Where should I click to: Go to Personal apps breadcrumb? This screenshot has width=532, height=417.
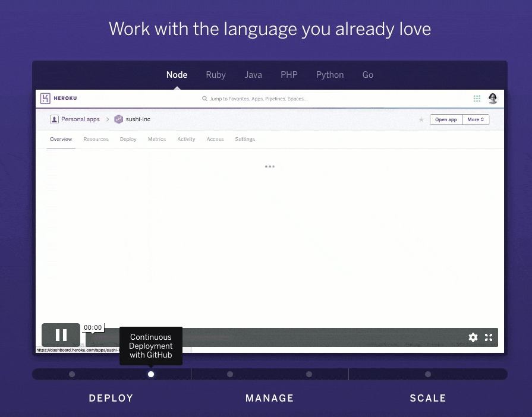[x=80, y=119]
